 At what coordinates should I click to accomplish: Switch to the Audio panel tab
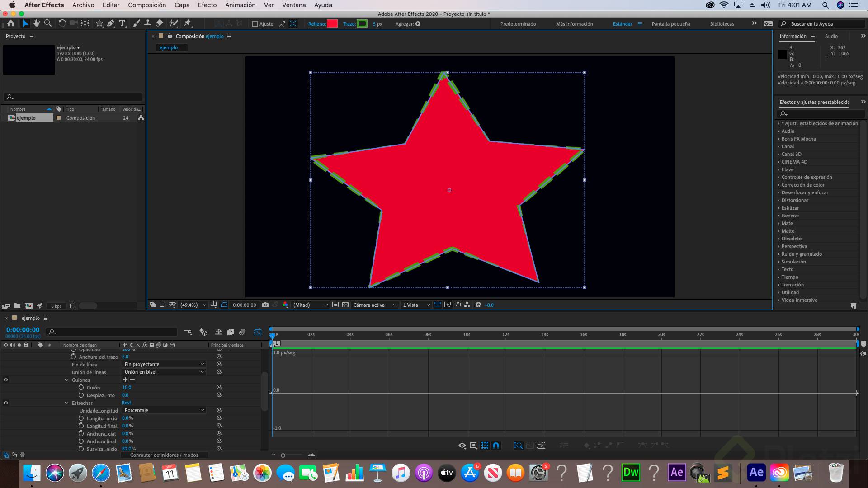[x=831, y=36]
